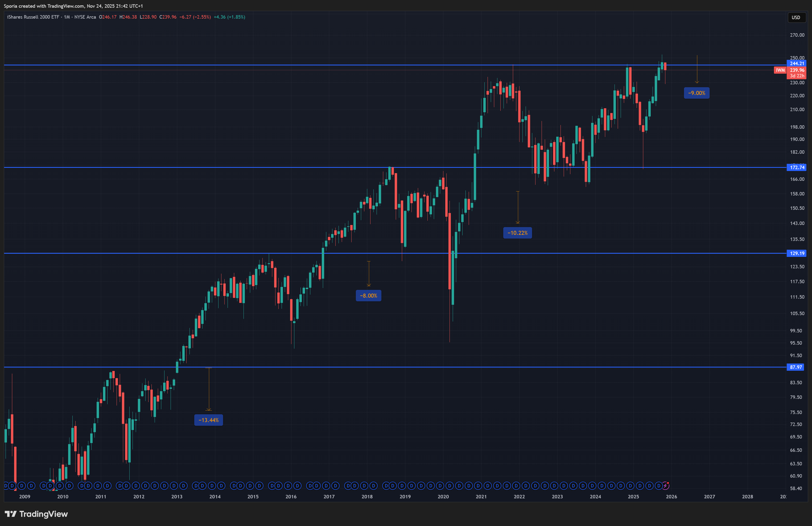Click the 2028 label on time axis

tap(748, 497)
